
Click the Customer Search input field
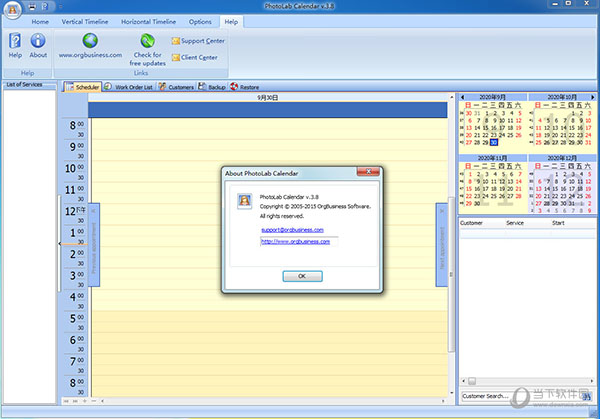click(520, 396)
